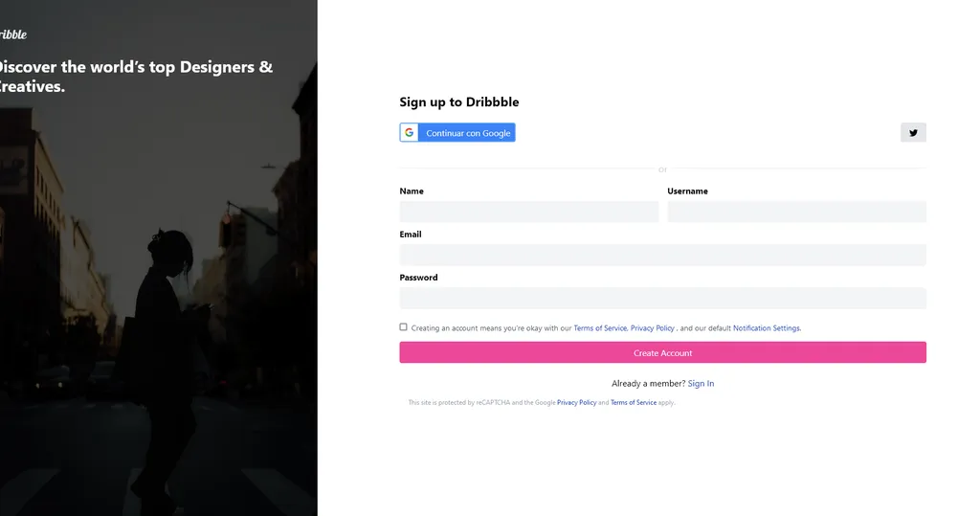Screen dimensions: 980x516
Task: Click the Google G logo icon
Action: [410, 133]
